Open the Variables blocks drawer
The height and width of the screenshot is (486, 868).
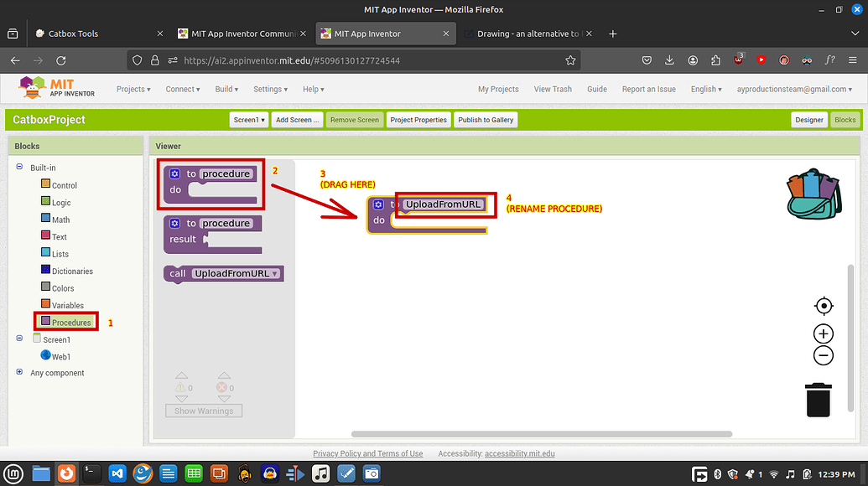[x=68, y=304]
